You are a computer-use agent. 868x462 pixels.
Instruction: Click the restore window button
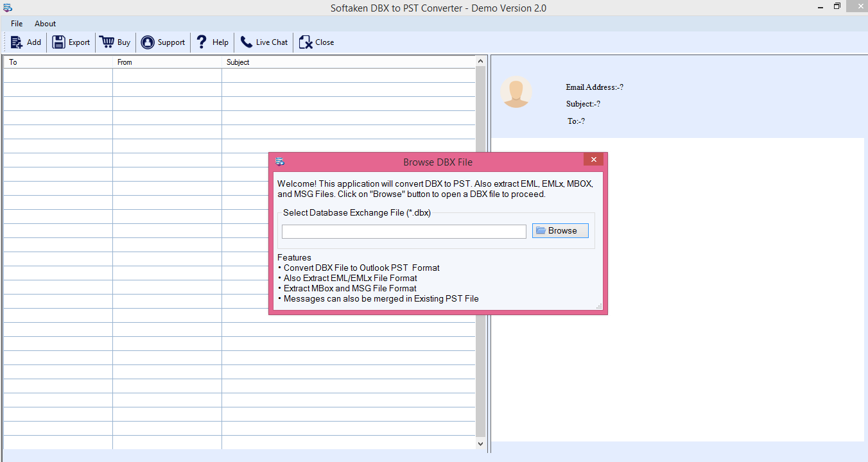[x=837, y=6]
